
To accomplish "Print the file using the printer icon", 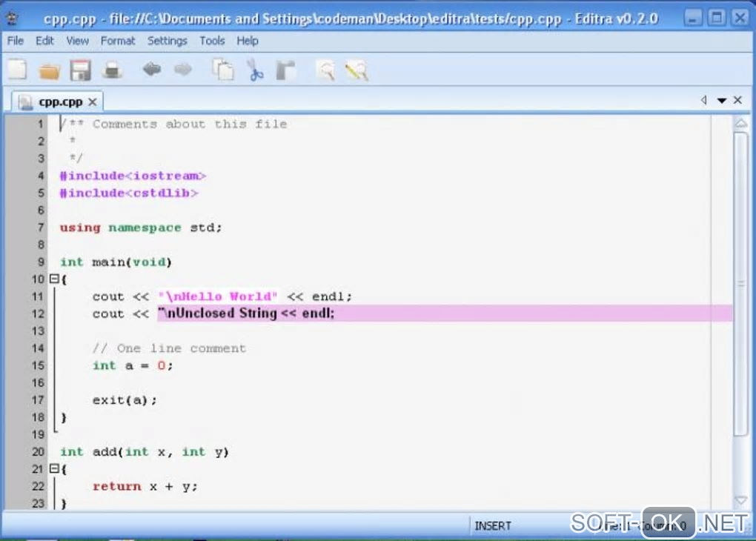I will pos(113,70).
